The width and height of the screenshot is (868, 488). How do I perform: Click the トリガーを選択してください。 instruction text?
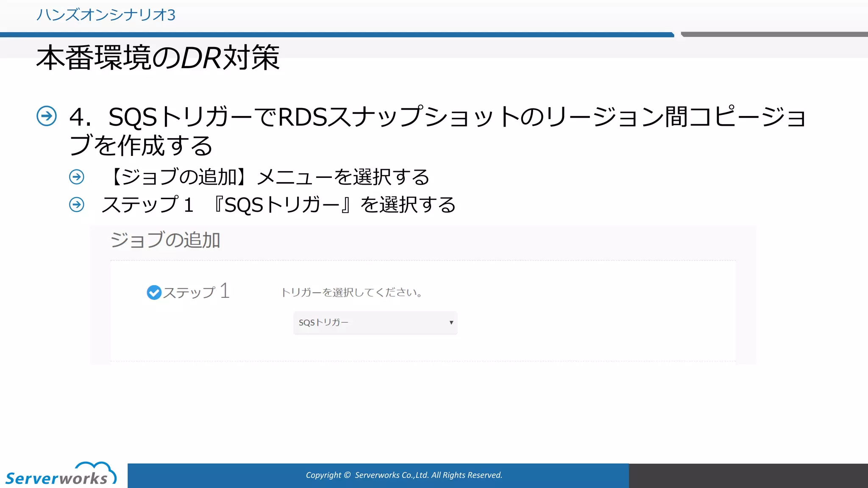pos(351,292)
